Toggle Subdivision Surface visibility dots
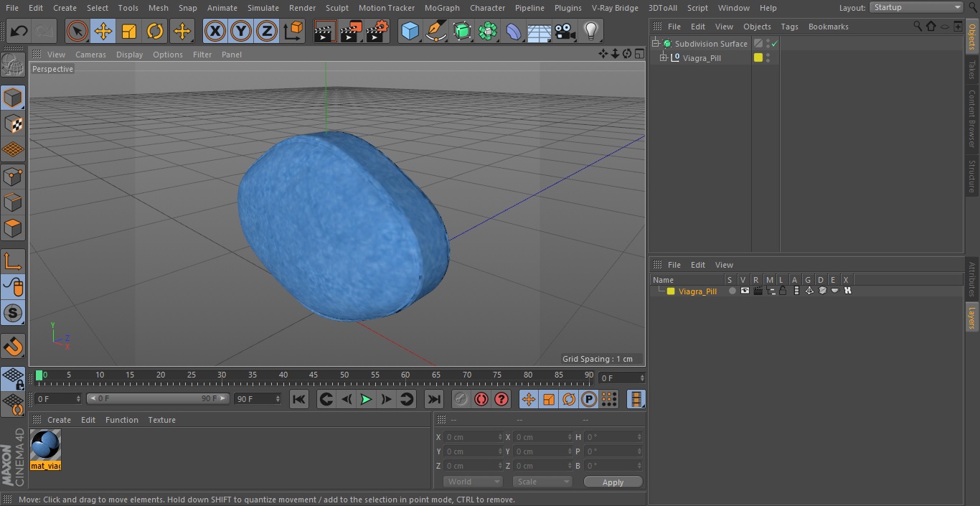980x506 pixels. (768, 44)
